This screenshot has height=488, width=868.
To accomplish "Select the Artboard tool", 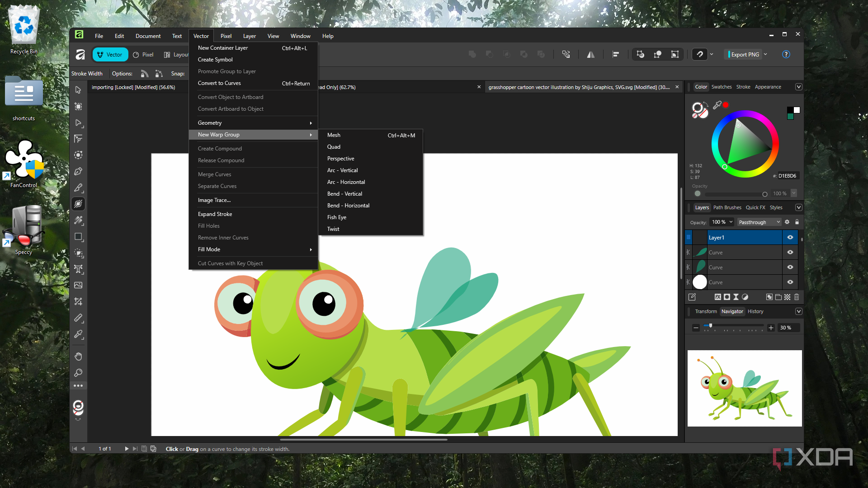I will click(78, 106).
